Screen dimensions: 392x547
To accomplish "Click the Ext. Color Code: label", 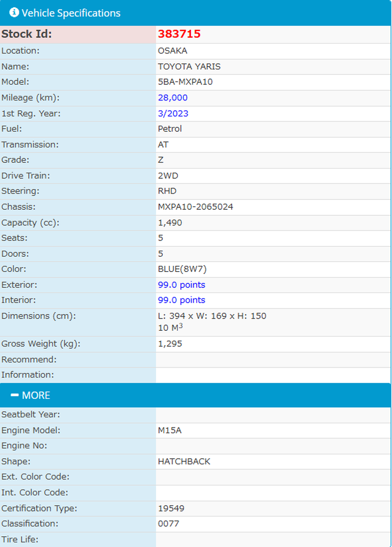I will [x=35, y=476].
